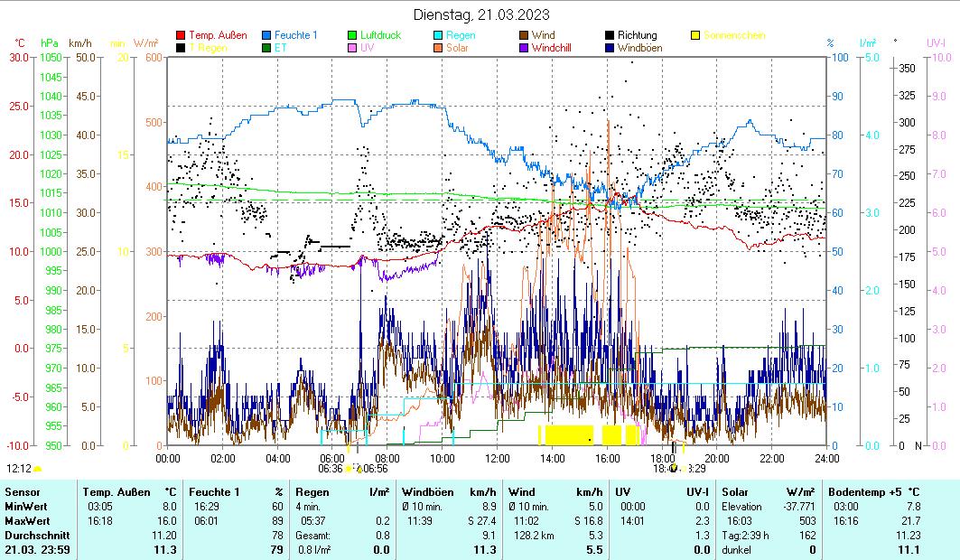Screen dimensions: 960x560
Task: Click the "hPa" axis unit label
Action: tap(50, 43)
